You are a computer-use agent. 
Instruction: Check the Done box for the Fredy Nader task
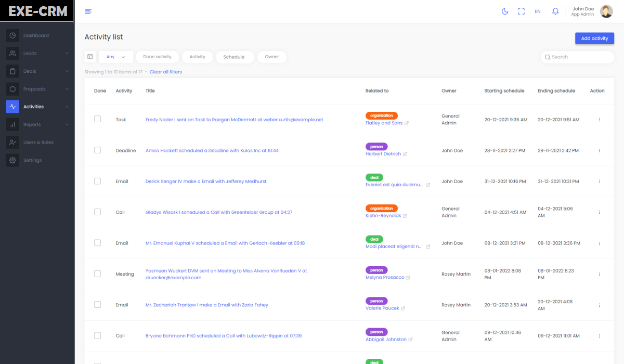tap(97, 119)
